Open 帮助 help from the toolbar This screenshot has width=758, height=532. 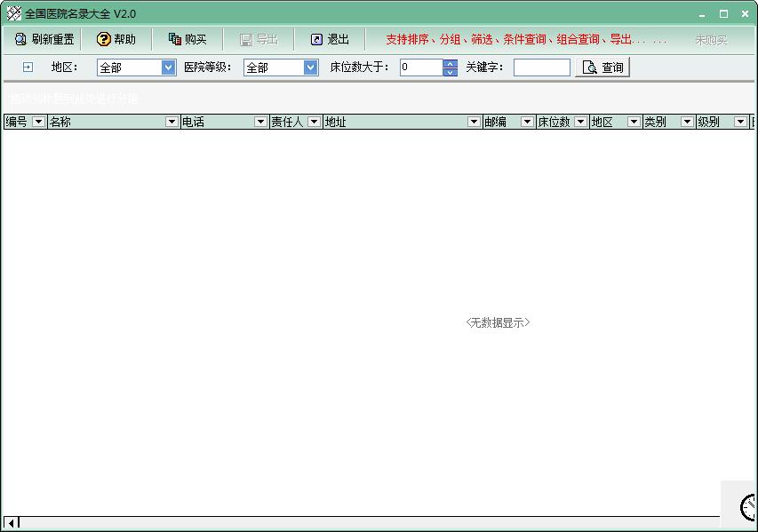[x=116, y=39]
